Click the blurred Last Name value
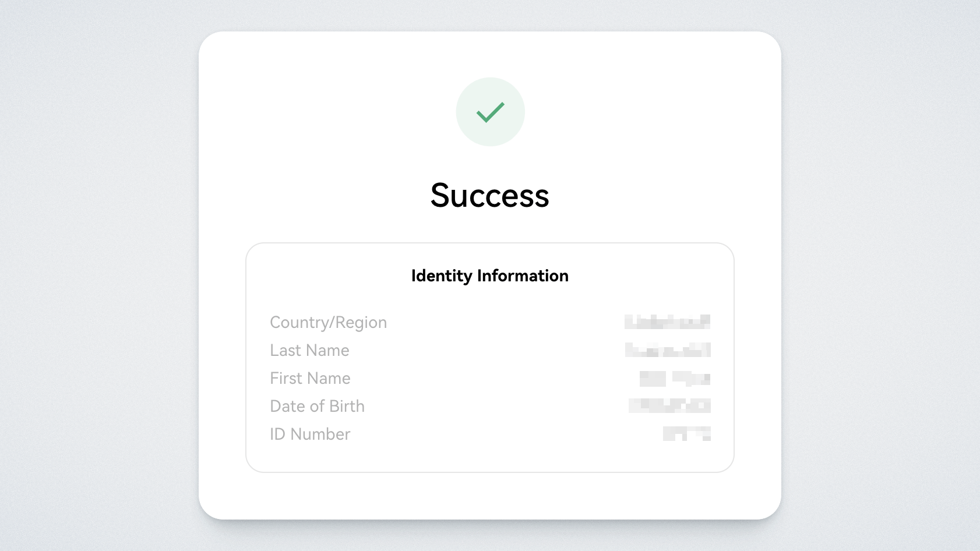This screenshot has width=980, height=551. [668, 349]
